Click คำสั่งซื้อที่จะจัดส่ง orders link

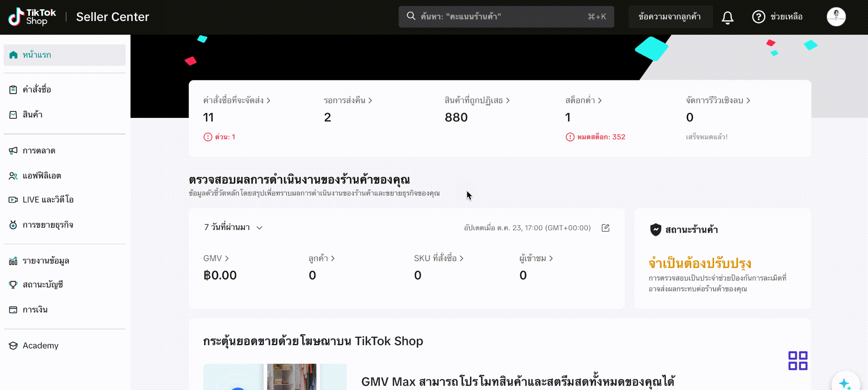pos(236,100)
